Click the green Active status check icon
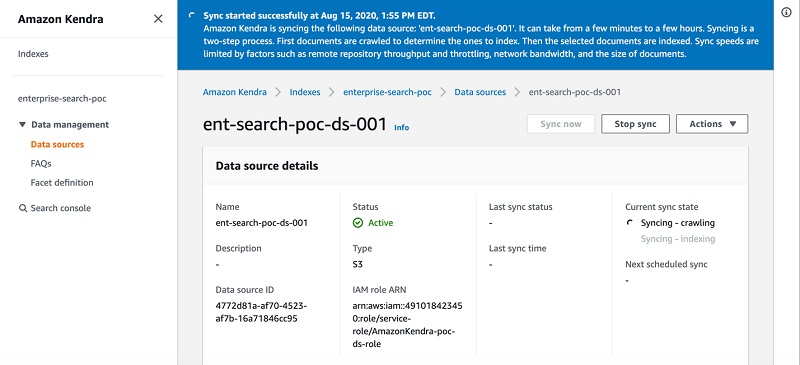Screen dimensions: 800x365 click(358, 223)
